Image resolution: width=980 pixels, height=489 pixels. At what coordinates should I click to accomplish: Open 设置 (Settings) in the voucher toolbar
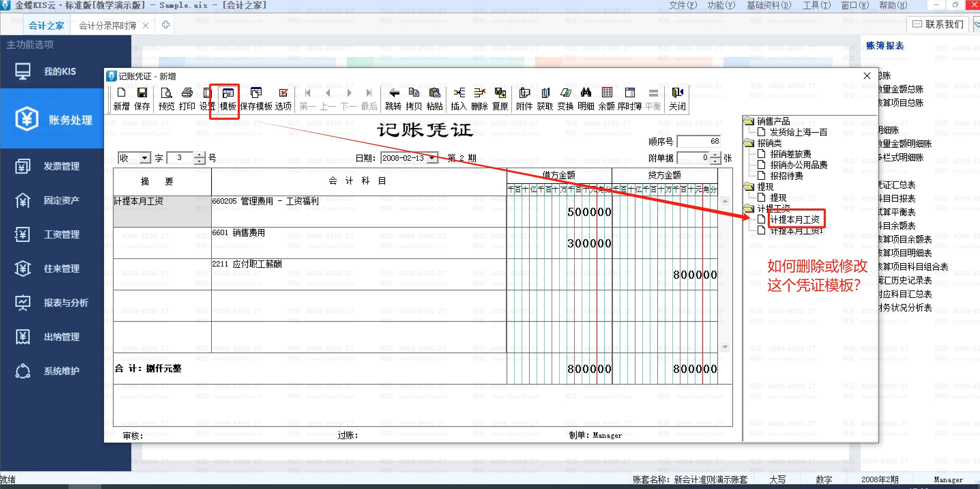point(207,99)
